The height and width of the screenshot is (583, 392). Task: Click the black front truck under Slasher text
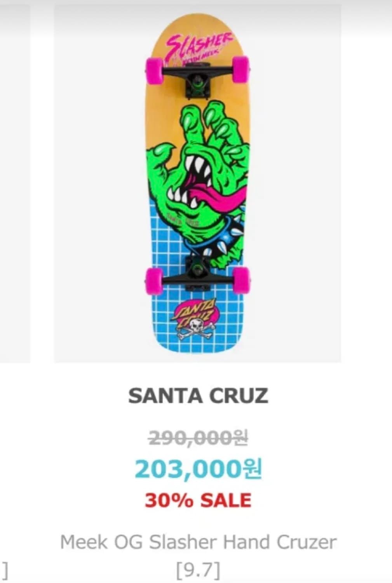[x=197, y=76]
